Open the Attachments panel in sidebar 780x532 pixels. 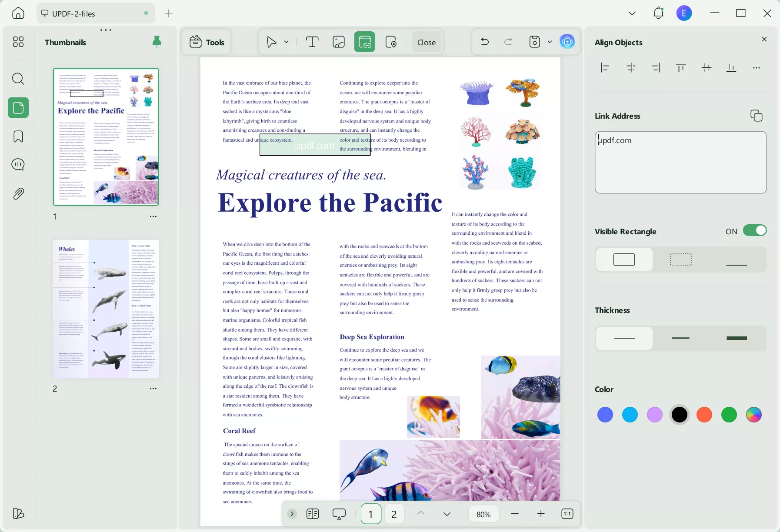coord(18,193)
